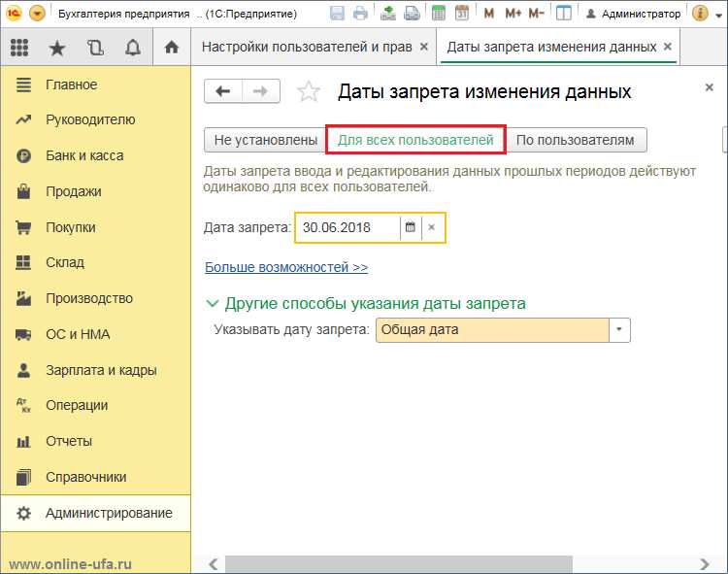Click the send-to icon with green arrow

click(387, 13)
